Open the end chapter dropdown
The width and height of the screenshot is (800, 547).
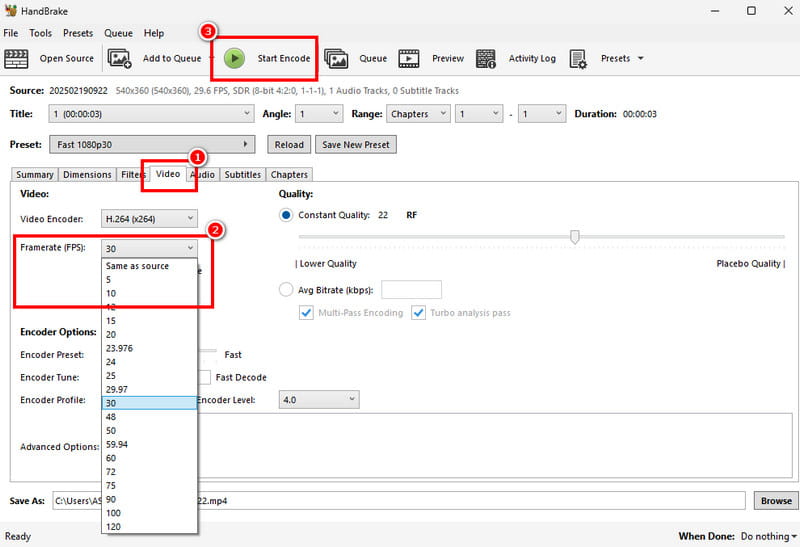click(x=542, y=114)
